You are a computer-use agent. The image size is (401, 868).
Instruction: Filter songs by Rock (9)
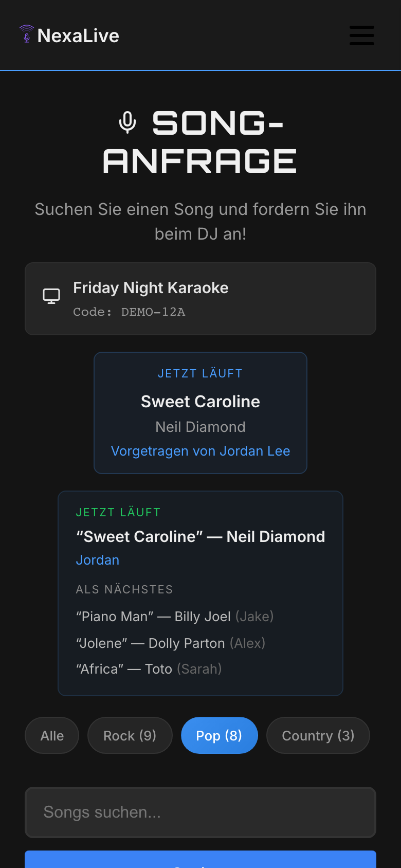point(130,735)
